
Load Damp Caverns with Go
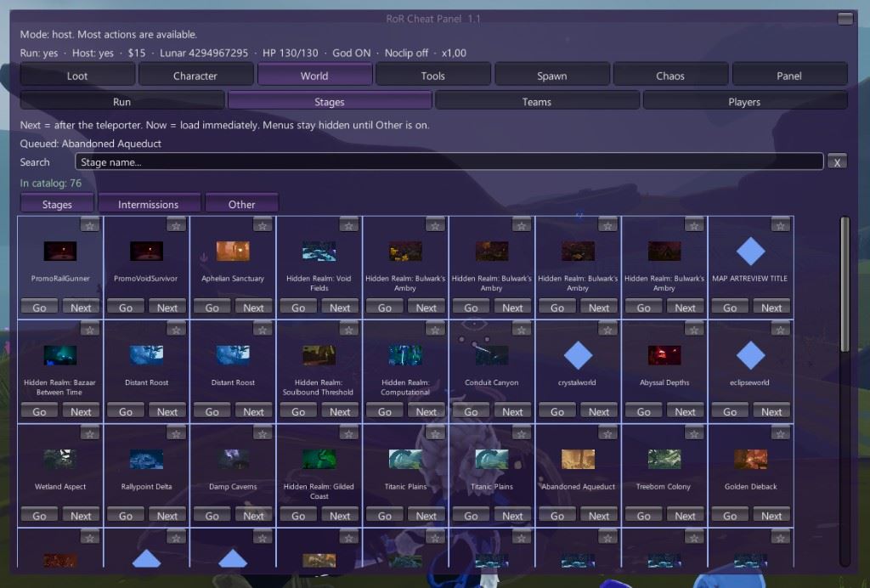coord(212,515)
